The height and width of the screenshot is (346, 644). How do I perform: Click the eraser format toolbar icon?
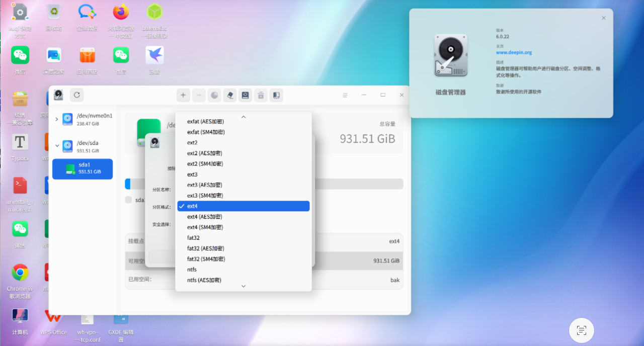[230, 95]
